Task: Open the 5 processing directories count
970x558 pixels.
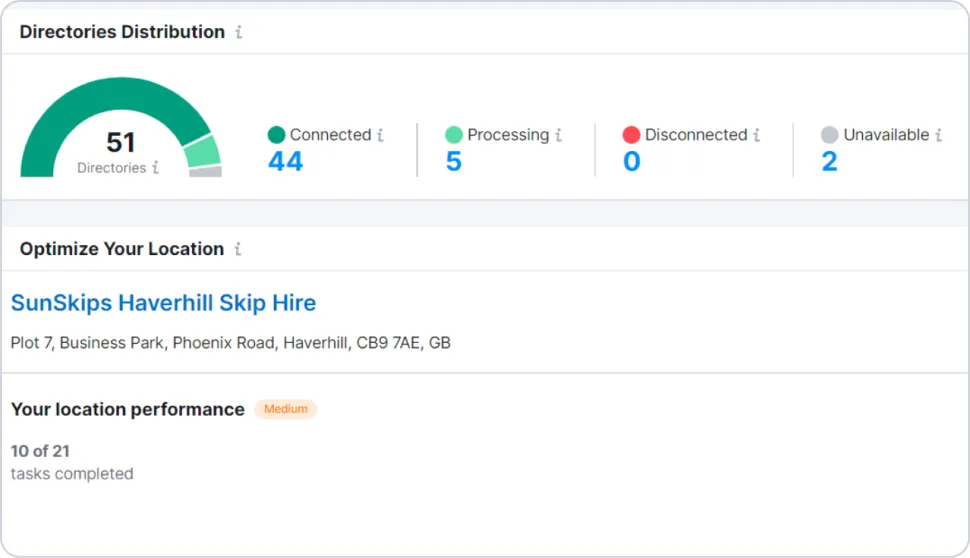Action: pyautogui.click(x=454, y=161)
